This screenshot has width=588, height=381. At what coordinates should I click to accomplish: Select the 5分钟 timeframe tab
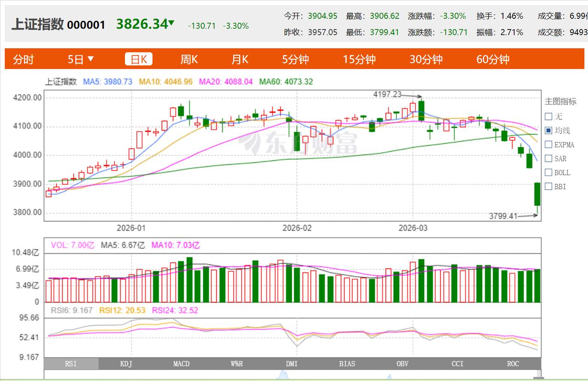tap(295, 59)
